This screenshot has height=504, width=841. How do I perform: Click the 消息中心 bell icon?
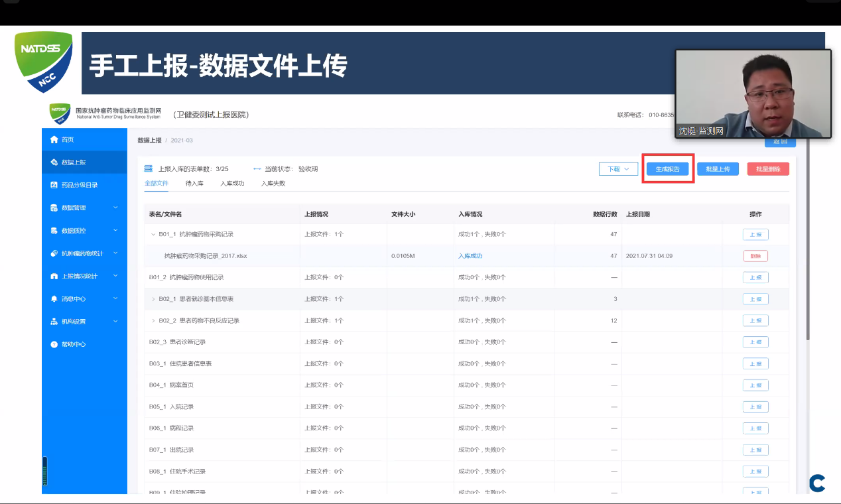(x=54, y=298)
